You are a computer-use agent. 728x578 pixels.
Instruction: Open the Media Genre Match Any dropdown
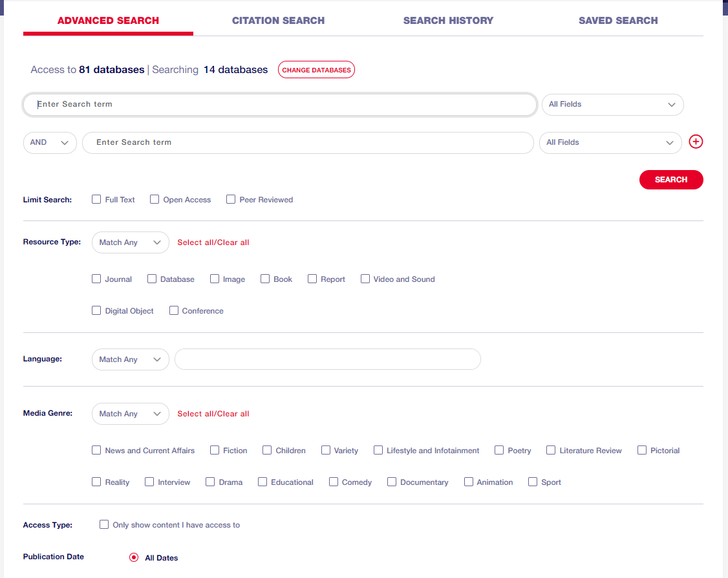(130, 414)
